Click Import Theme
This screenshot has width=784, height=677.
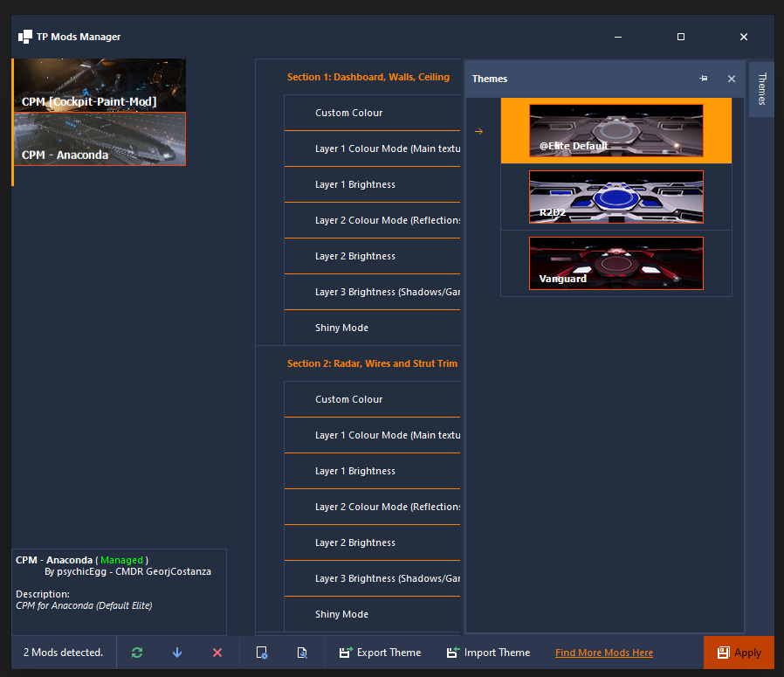(488, 653)
